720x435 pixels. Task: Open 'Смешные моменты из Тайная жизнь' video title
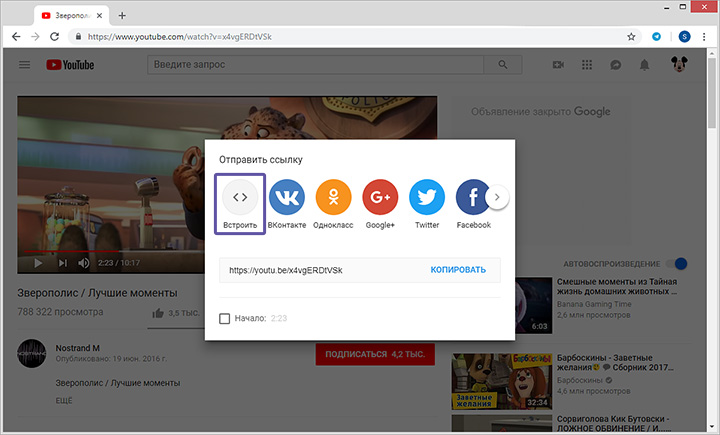pyautogui.click(x=617, y=286)
